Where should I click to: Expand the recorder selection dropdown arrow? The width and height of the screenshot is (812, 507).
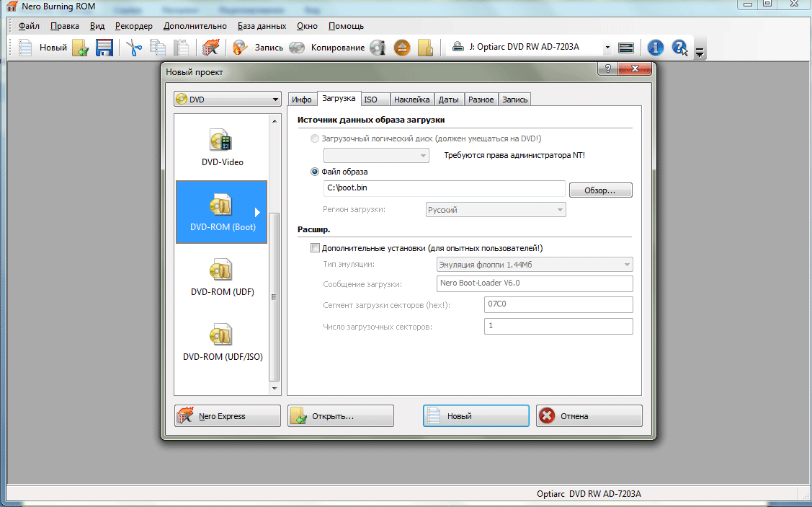(607, 48)
